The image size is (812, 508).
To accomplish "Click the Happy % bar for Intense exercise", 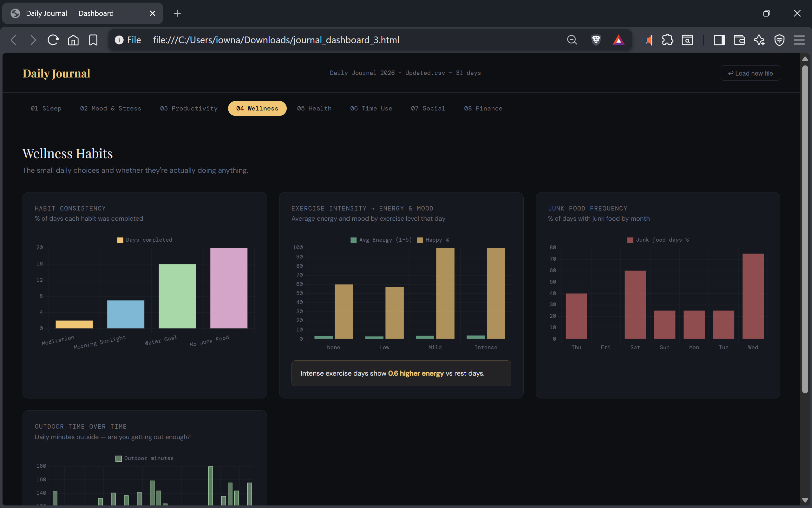I will pos(496,293).
